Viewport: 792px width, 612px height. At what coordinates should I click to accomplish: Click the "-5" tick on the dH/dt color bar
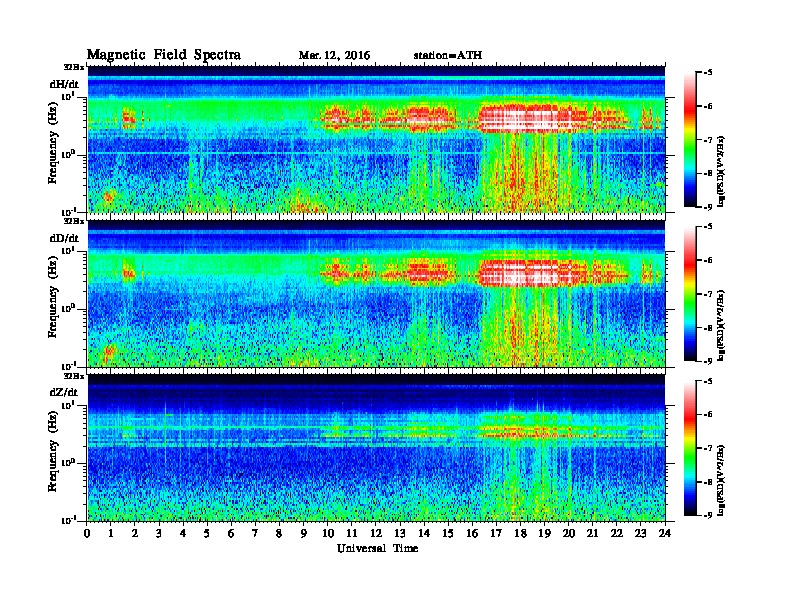[x=709, y=73]
